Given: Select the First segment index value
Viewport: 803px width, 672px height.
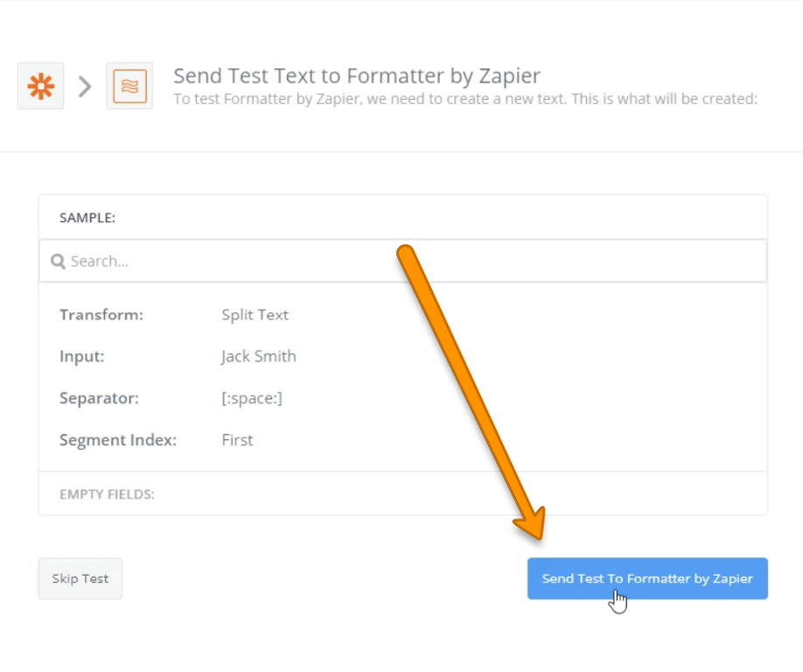Looking at the screenshot, I should pyautogui.click(x=237, y=440).
